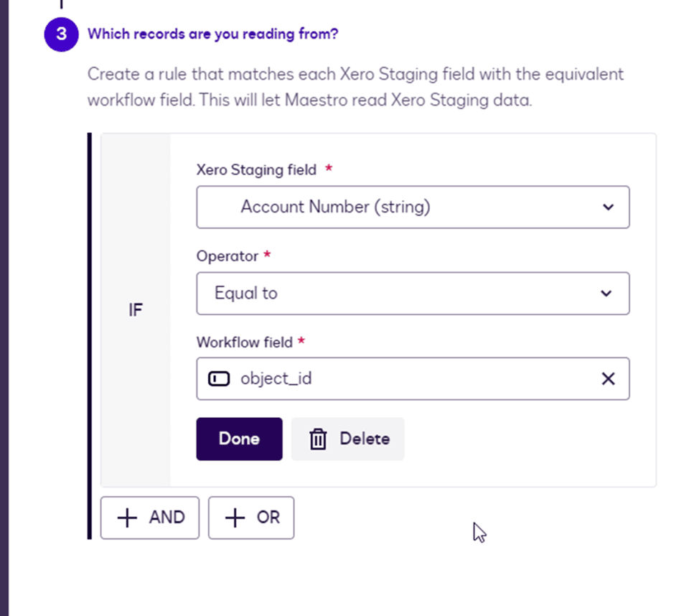Expand the Xero Staging field chevron arrow
This screenshot has width=699, height=616.
tap(608, 207)
